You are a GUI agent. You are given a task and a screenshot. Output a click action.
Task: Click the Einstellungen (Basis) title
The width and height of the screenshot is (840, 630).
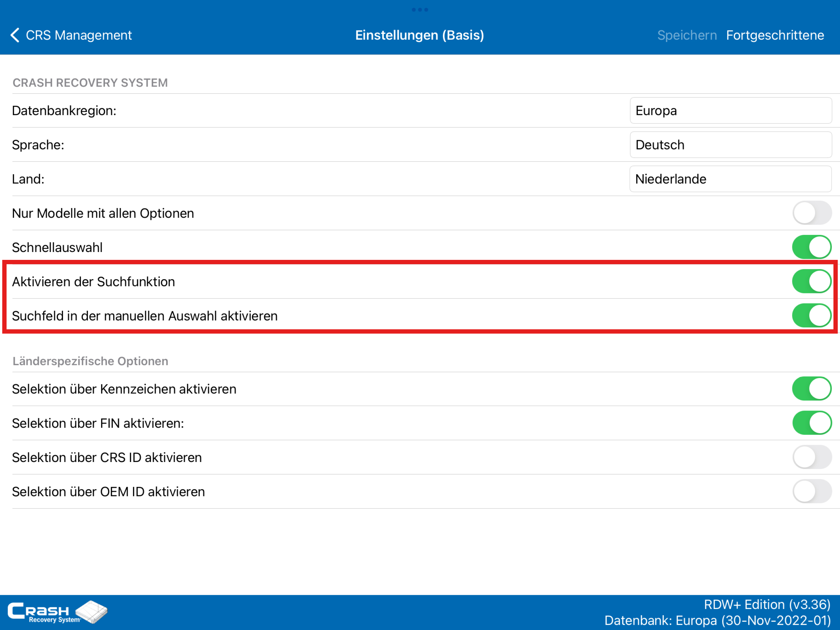click(x=420, y=35)
